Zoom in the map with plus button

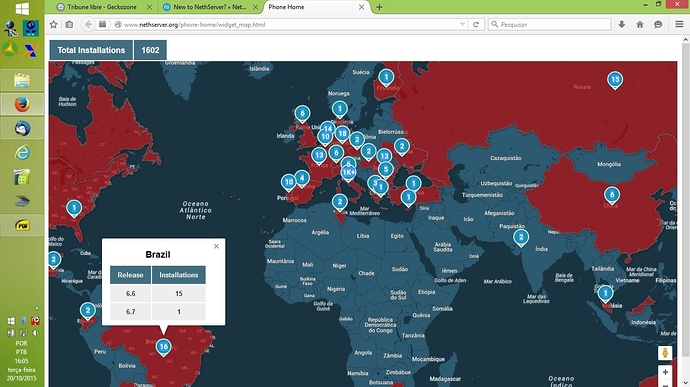665,372
